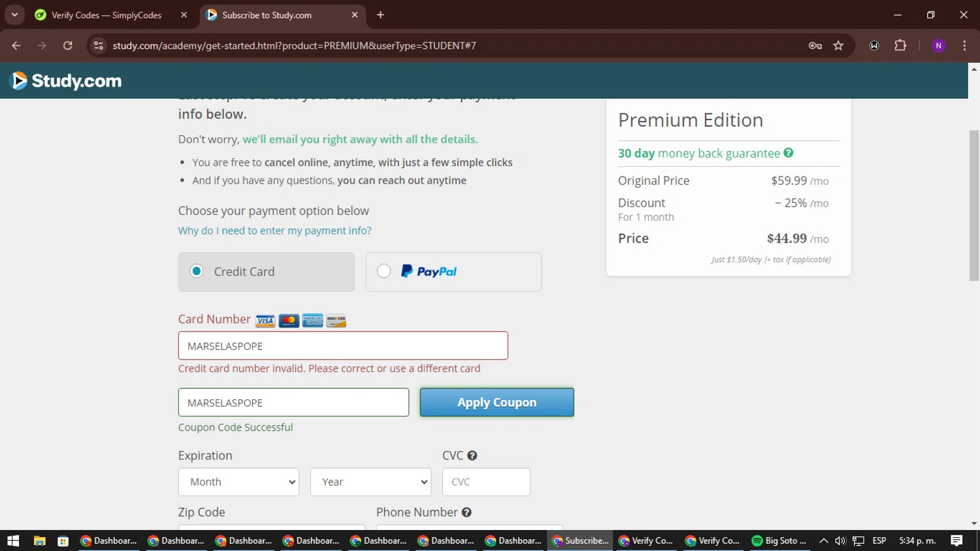Expand the expiration Month dropdown
Screen dimensions: 980x551
(x=239, y=482)
